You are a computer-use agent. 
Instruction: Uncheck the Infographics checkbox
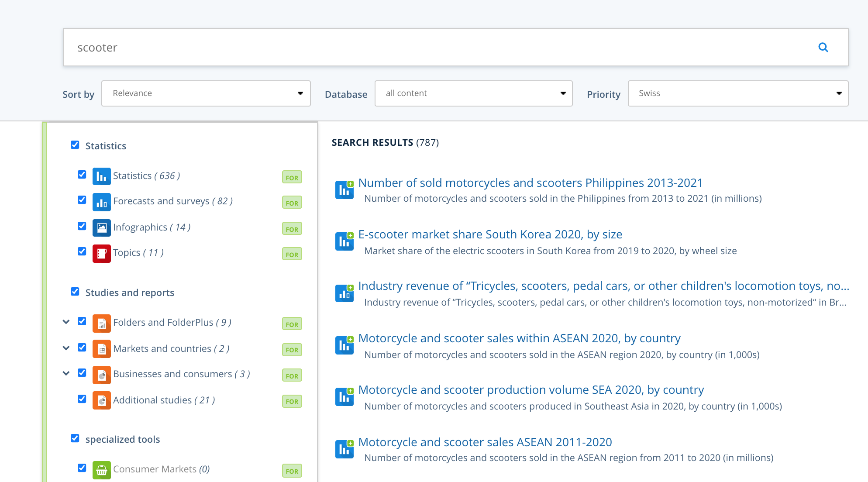click(82, 226)
